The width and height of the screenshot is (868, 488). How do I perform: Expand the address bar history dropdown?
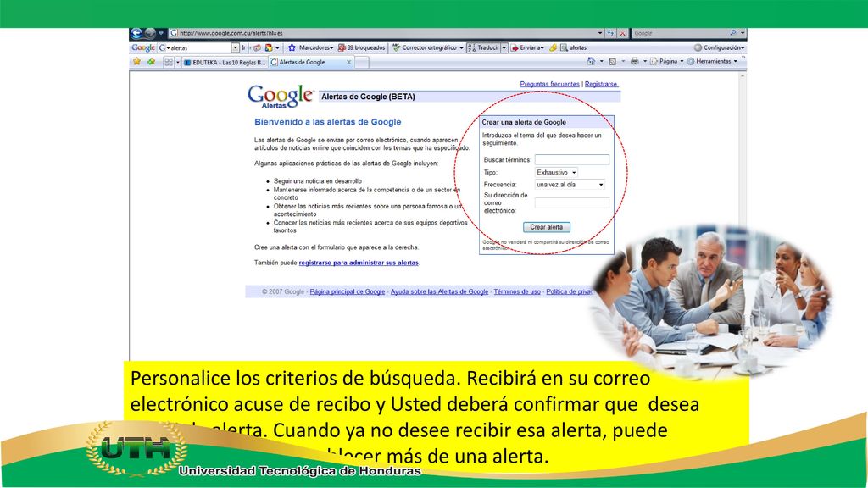tap(600, 33)
